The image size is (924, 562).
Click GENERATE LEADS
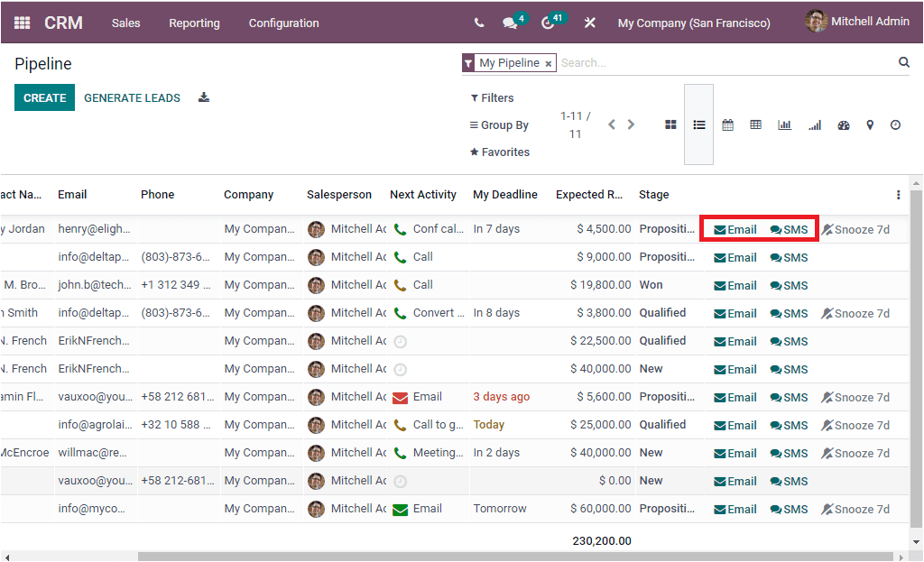[132, 97]
